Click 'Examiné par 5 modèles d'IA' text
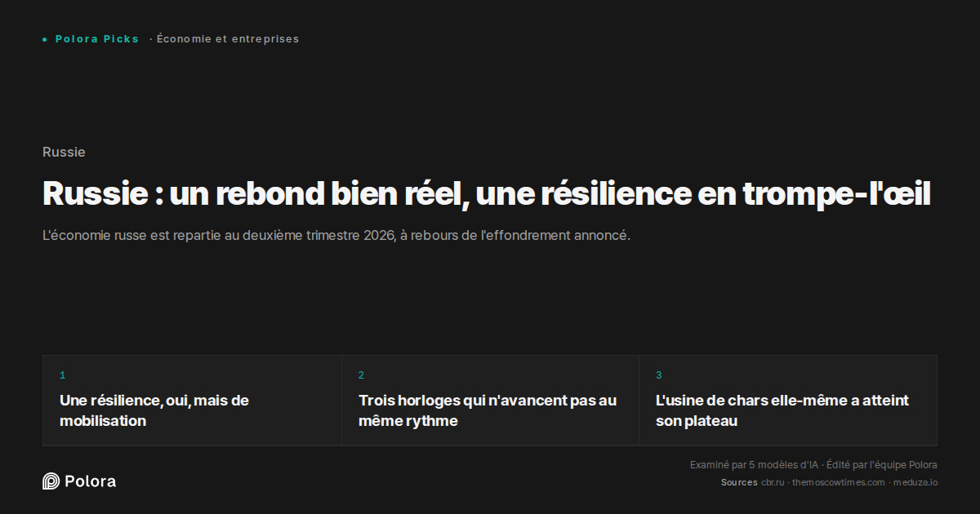Viewport: 980px width, 514px height. (754, 465)
